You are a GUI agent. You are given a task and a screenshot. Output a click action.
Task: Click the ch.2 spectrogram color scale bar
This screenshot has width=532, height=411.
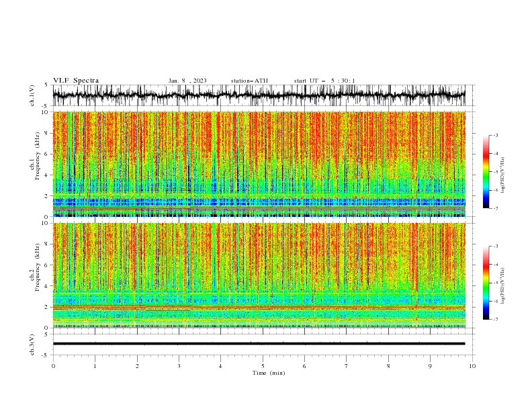[486, 283]
